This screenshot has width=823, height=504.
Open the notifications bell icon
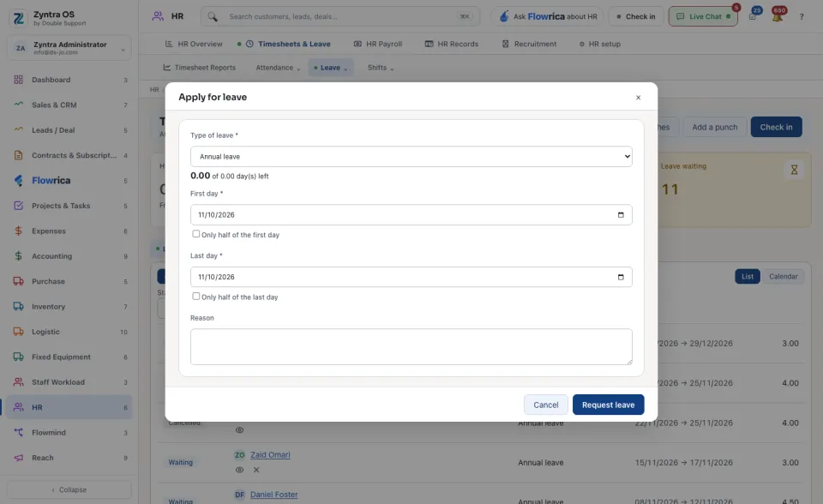pos(778,16)
